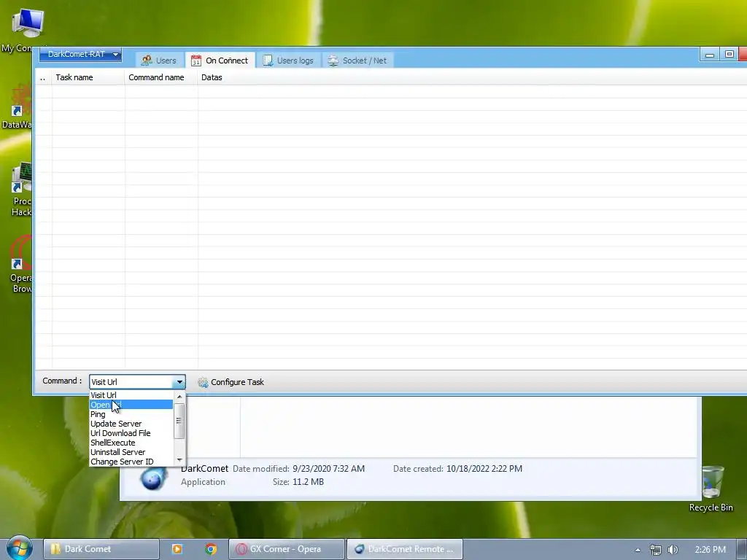Select the Recycle Bin desktop icon
The image size is (747, 560).
[x=711, y=489]
